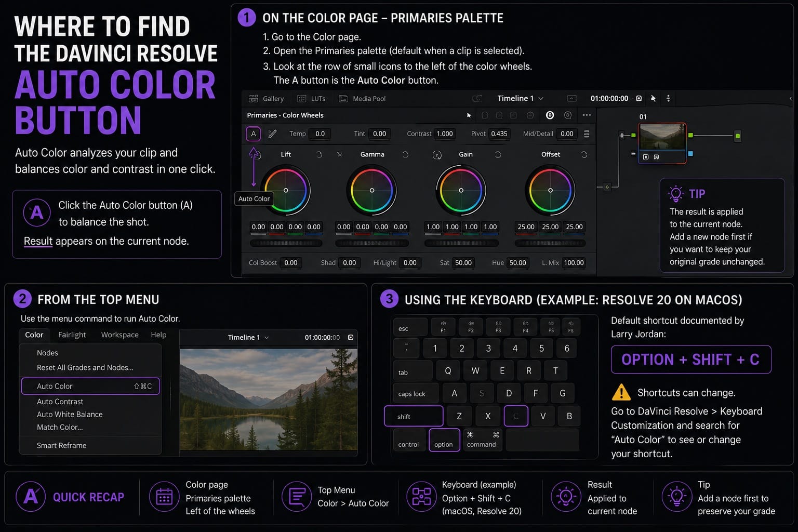Open the LUTs browser
The width and height of the screenshot is (798, 532).
coord(311,98)
